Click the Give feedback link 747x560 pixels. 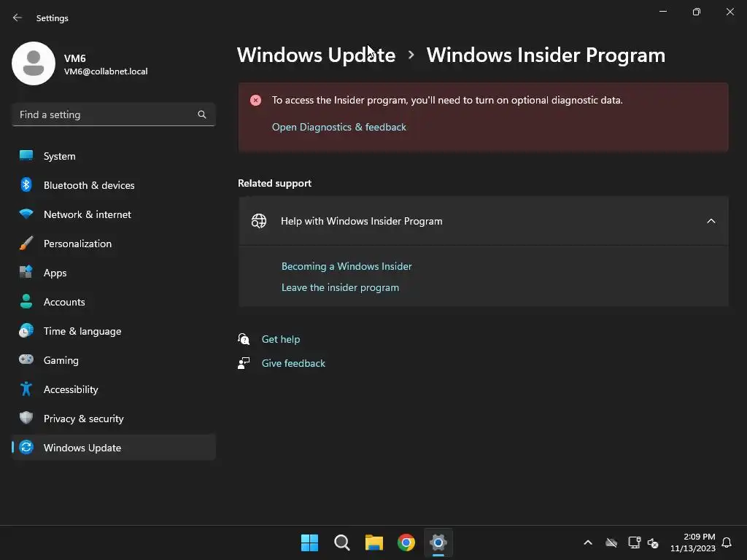[x=293, y=363]
